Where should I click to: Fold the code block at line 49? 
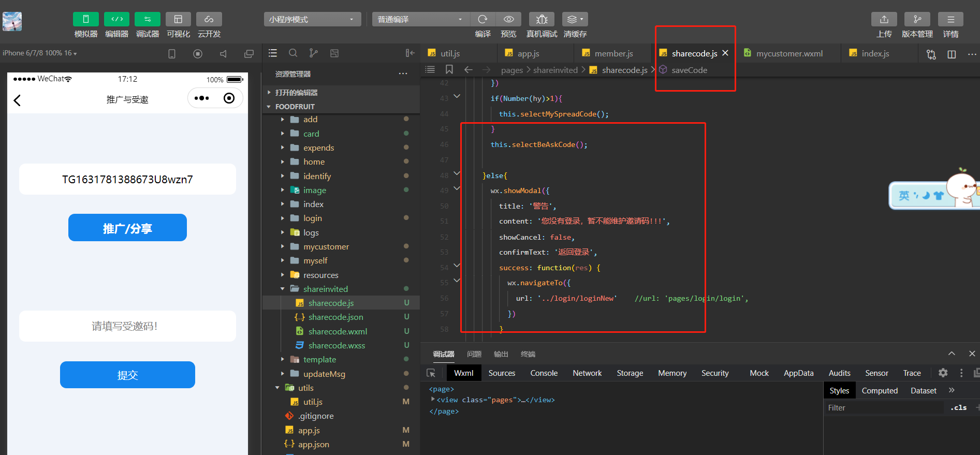pyautogui.click(x=457, y=188)
